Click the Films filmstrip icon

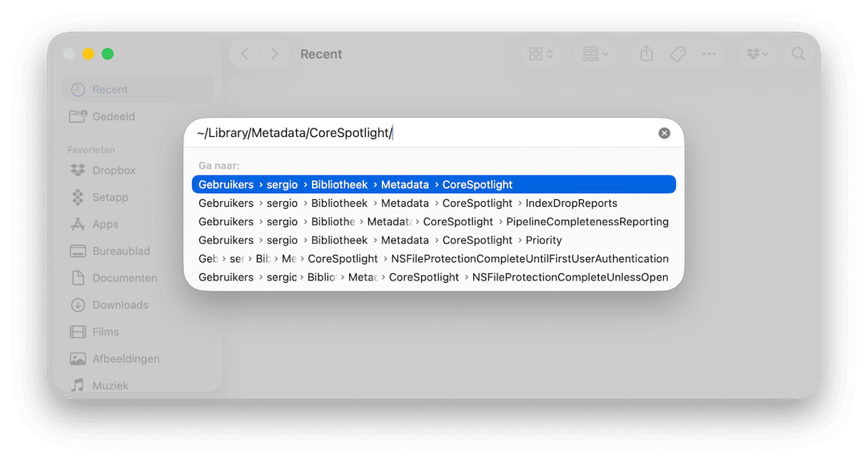tap(78, 332)
